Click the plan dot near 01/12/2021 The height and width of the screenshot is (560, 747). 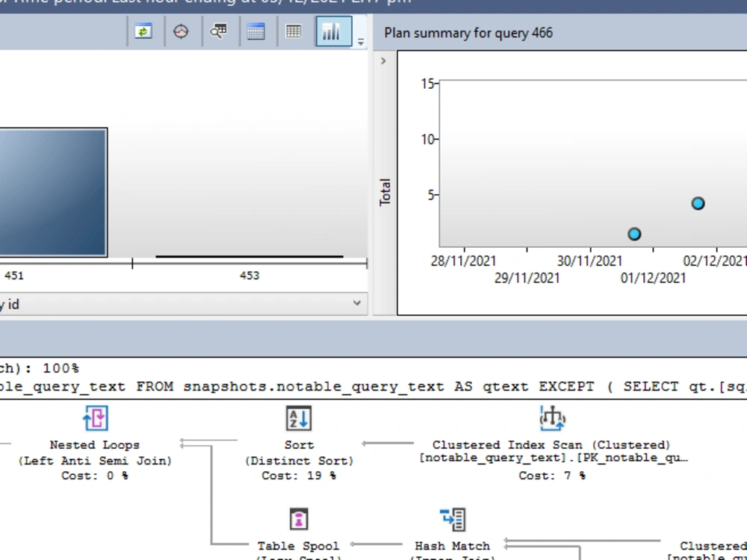(x=634, y=234)
